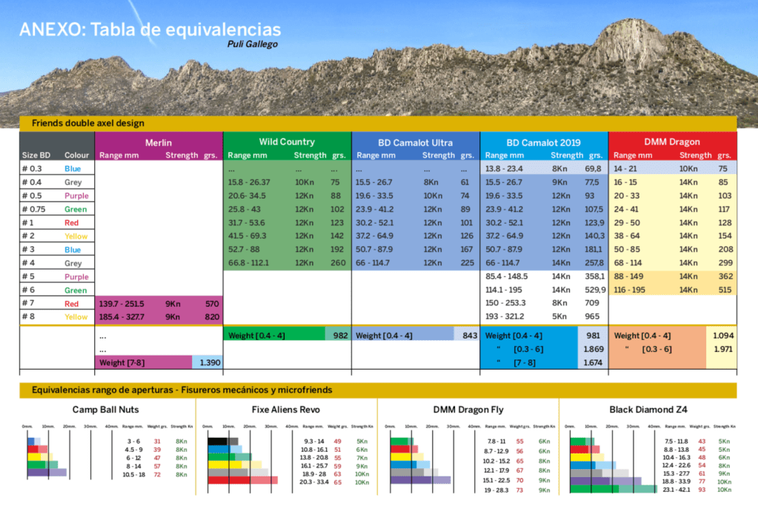The height and width of the screenshot is (532, 758).
Task: Click the BD Camalot Ultra header
Action: tap(415, 142)
